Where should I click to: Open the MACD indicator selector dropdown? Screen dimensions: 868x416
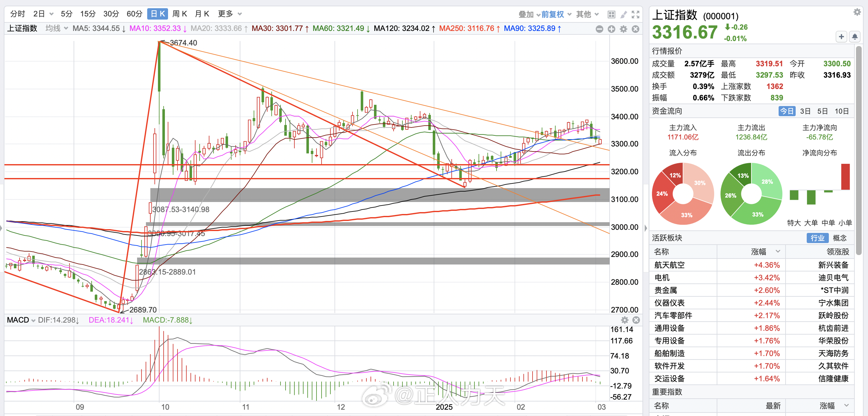pos(21,320)
